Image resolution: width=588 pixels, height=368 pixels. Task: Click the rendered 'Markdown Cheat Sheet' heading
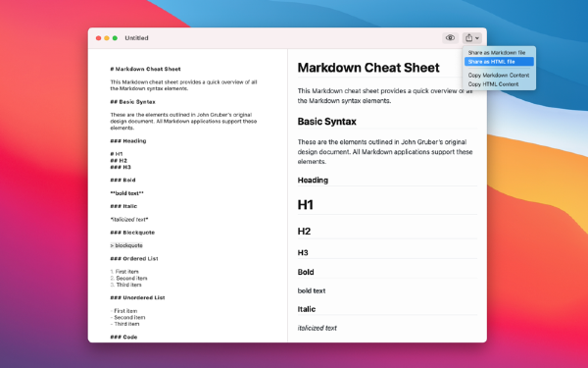click(x=368, y=68)
